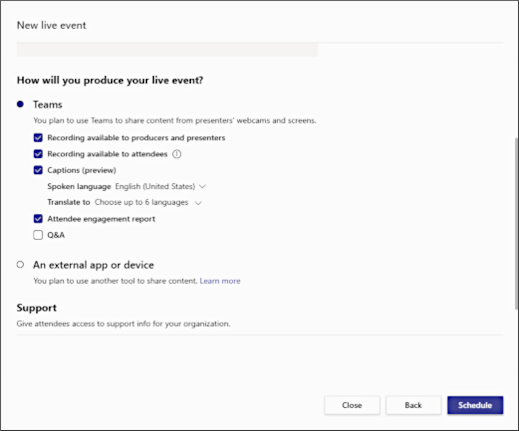Enable the Q&A checkbox
The height and width of the screenshot is (431, 519).
[x=38, y=235]
